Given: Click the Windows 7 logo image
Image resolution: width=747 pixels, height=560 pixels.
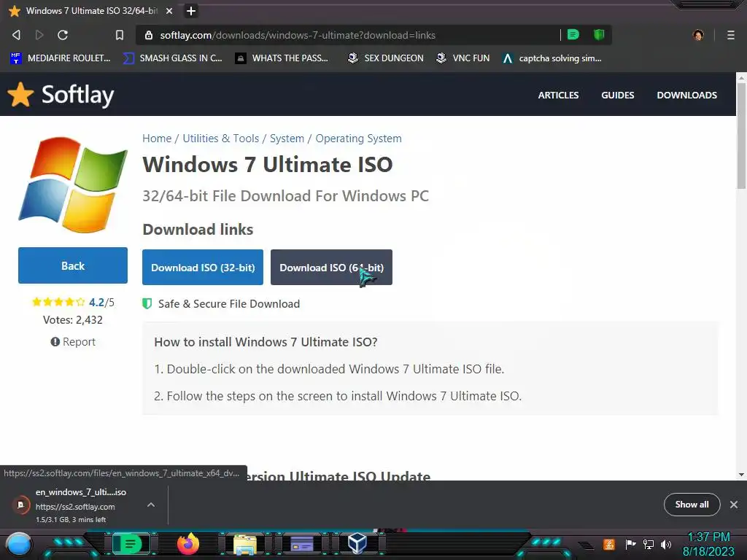Looking at the screenshot, I should click(73, 184).
